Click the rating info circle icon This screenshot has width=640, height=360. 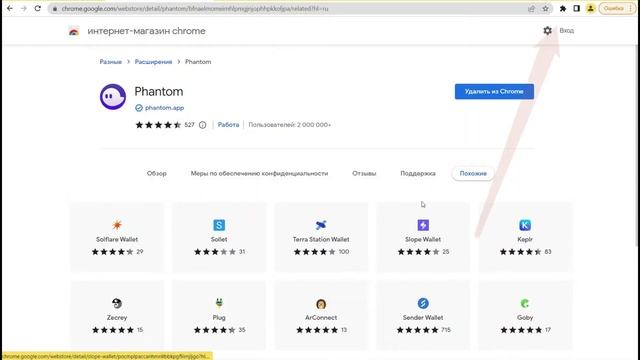[x=202, y=125]
